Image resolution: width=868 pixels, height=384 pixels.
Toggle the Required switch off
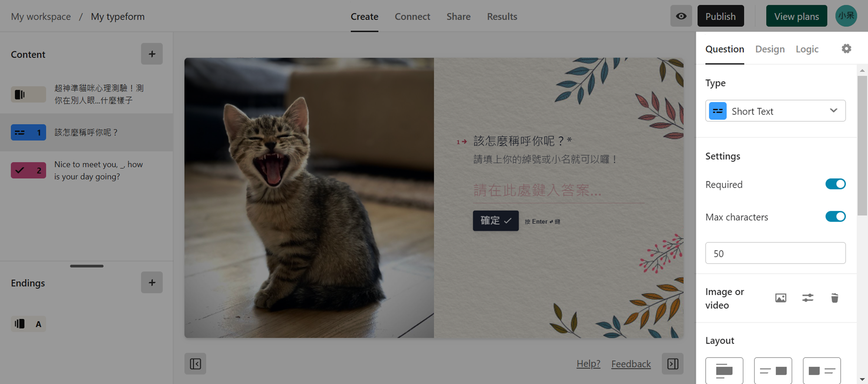click(x=835, y=184)
